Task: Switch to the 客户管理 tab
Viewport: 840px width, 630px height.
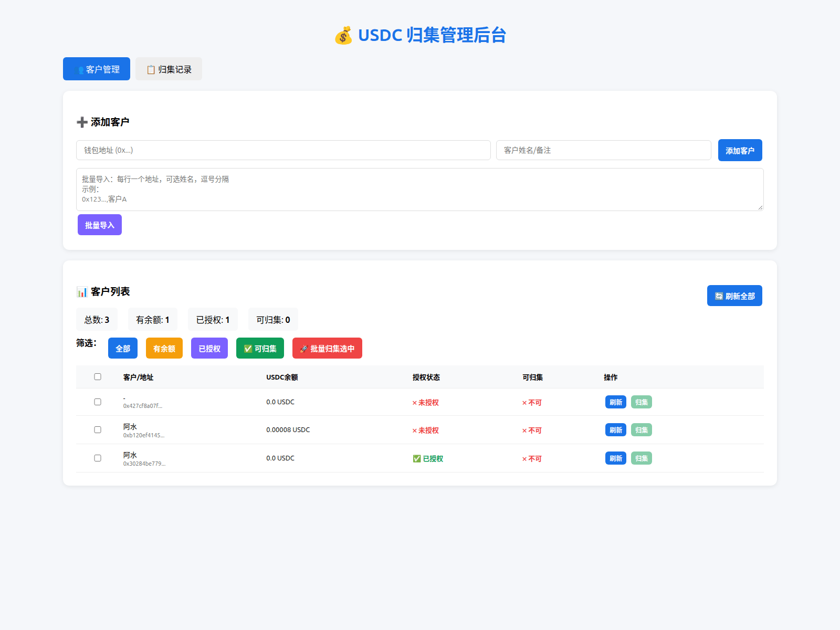Action: pyautogui.click(x=97, y=69)
